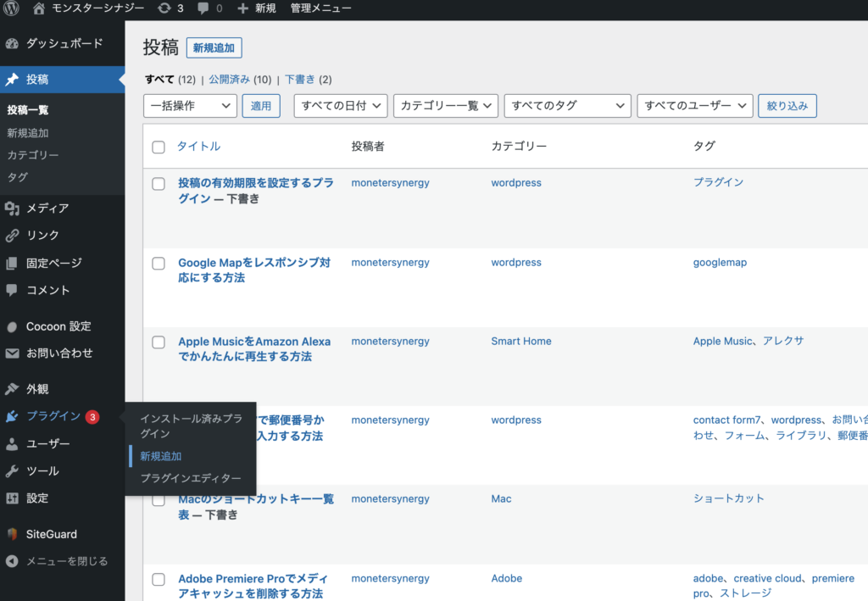Sort posts by clicking タイトル column header
The height and width of the screenshot is (601, 868).
198,146
